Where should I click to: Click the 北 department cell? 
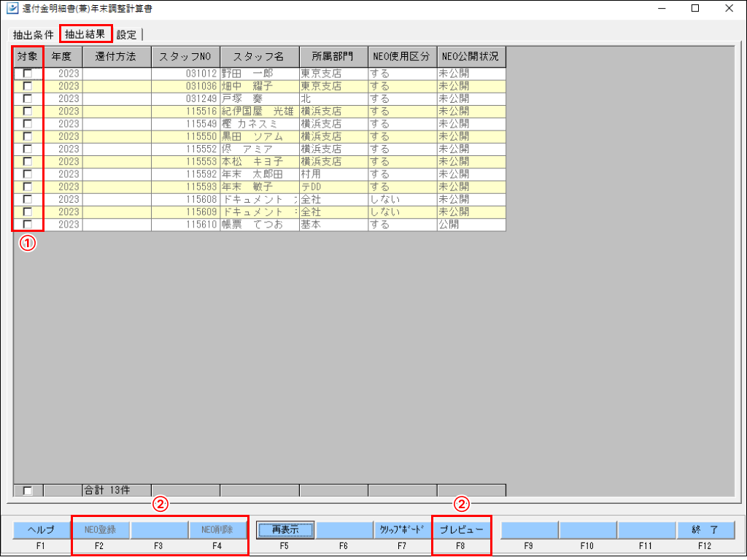point(333,98)
